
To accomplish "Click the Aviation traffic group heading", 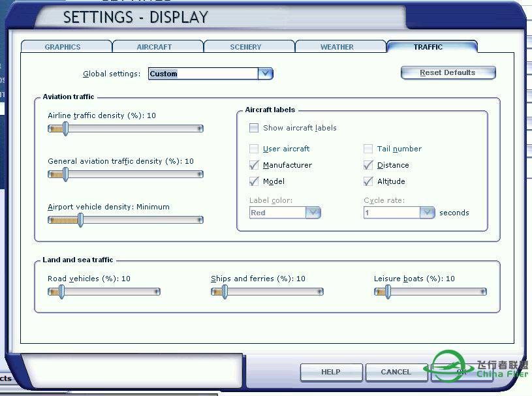I will click(x=68, y=97).
